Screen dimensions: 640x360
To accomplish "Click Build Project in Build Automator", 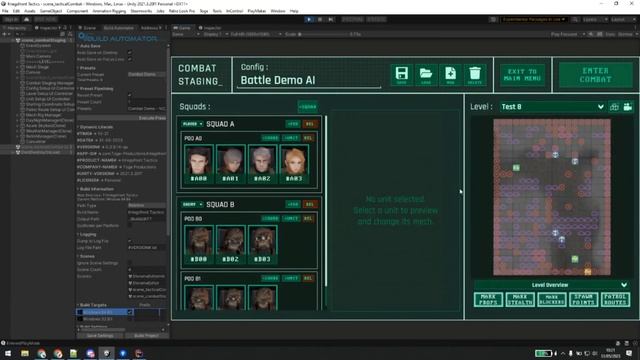I will pos(146,336).
